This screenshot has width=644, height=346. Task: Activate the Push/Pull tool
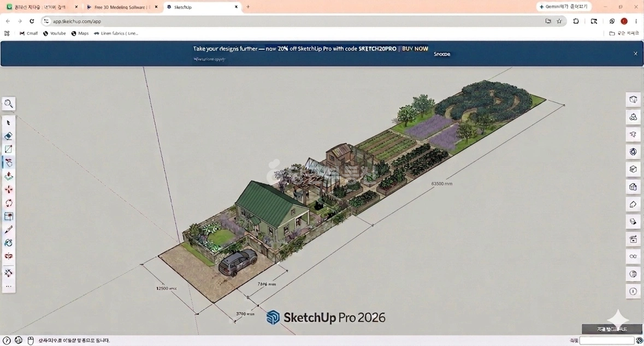9,176
